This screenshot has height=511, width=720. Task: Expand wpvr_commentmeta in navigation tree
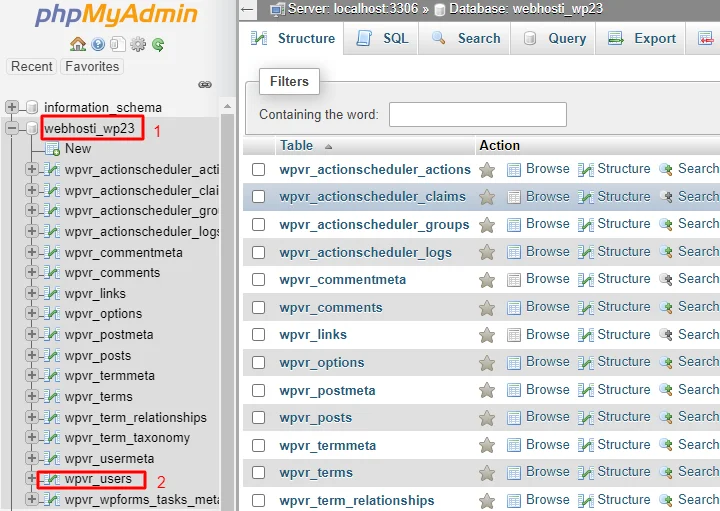pos(32,252)
